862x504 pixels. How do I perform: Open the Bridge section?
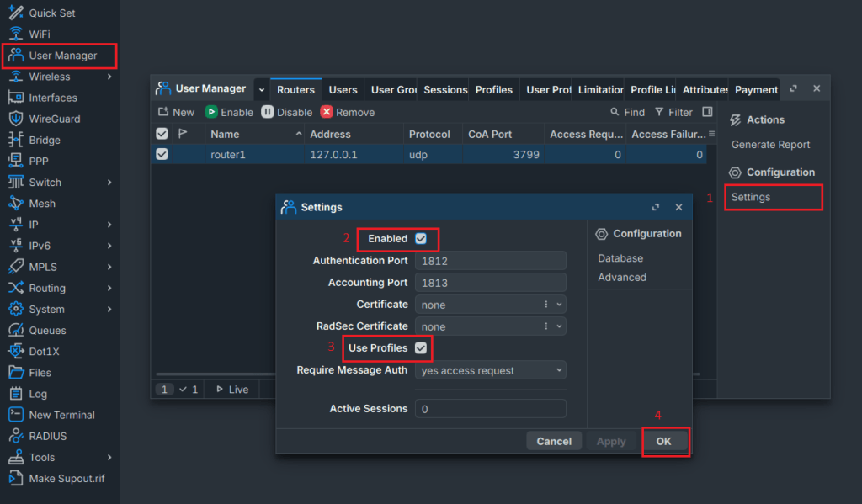(x=45, y=141)
